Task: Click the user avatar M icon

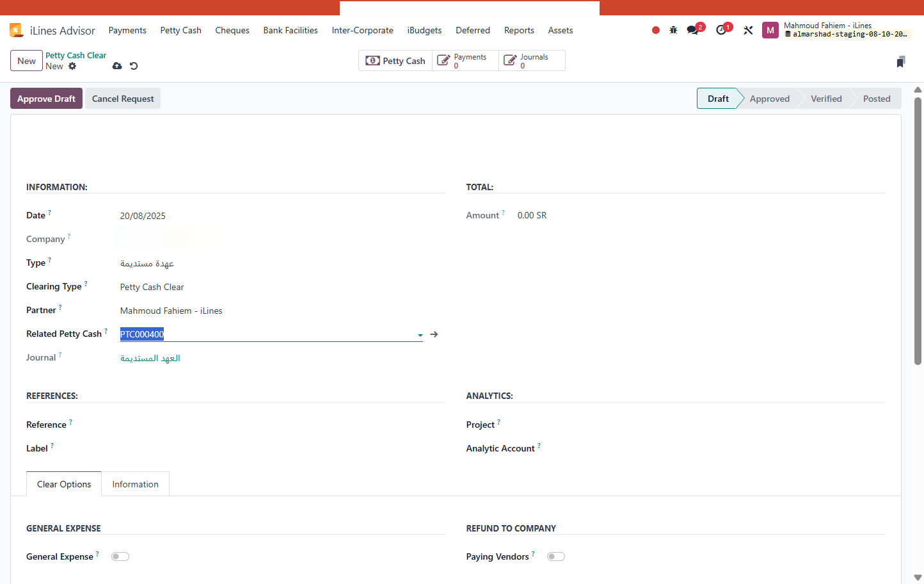Action: [770, 30]
